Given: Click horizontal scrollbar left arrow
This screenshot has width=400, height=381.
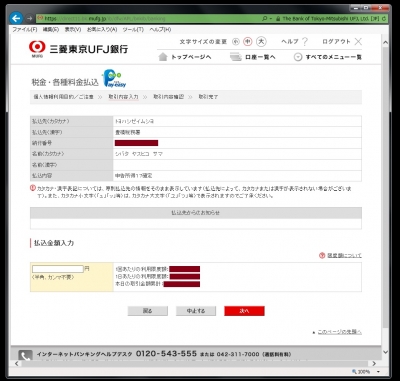Looking at the screenshot, I should click(x=17, y=363).
